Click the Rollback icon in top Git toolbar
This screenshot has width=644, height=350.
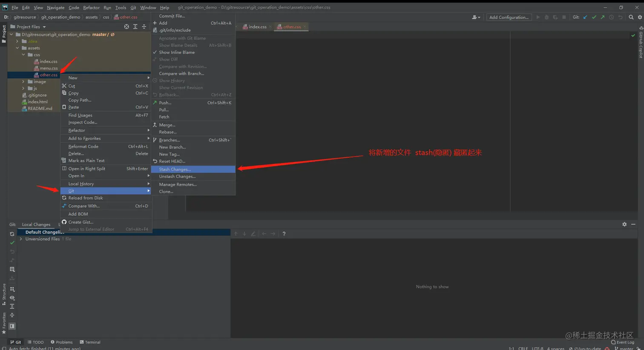[620, 17]
